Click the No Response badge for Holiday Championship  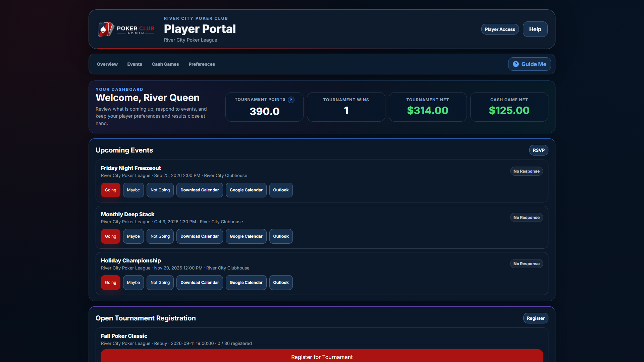(526, 264)
